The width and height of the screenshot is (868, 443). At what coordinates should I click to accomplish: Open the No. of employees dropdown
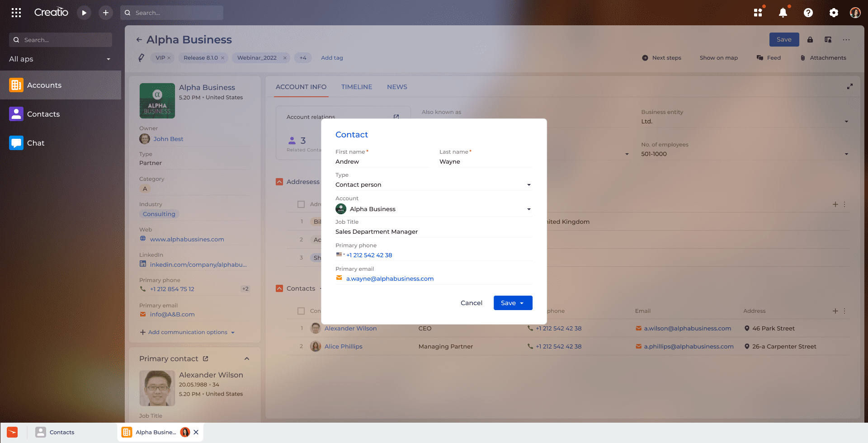(x=846, y=154)
